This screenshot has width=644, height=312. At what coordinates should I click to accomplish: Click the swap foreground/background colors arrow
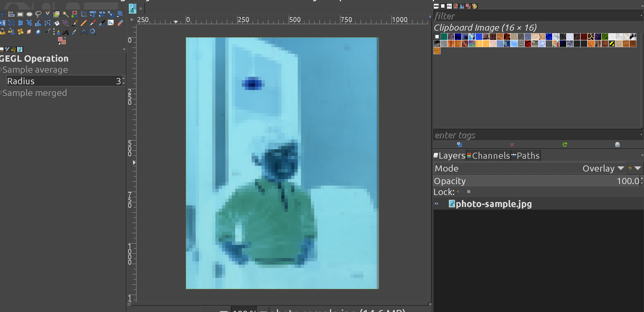[65, 38]
